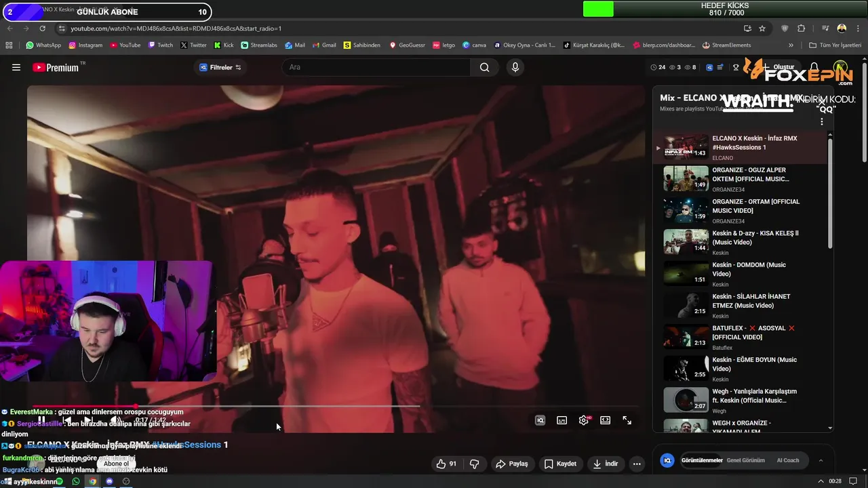Click the Kaydet save button
This screenshot has width=868, height=488.
click(561, 464)
